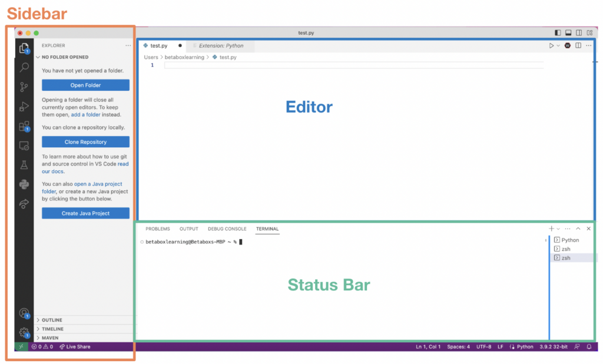Click the Clone Repository button
The width and height of the screenshot is (603, 364).
tap(85, 141)
